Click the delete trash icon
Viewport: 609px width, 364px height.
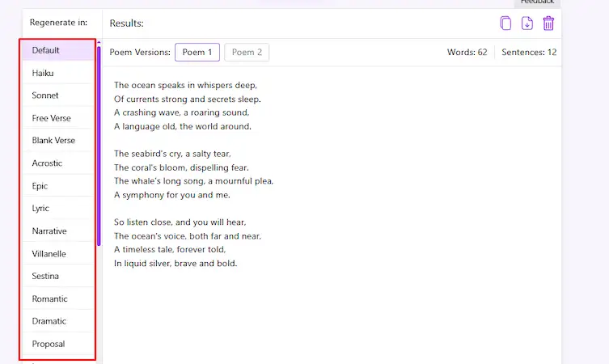click(x=548, y=23)
